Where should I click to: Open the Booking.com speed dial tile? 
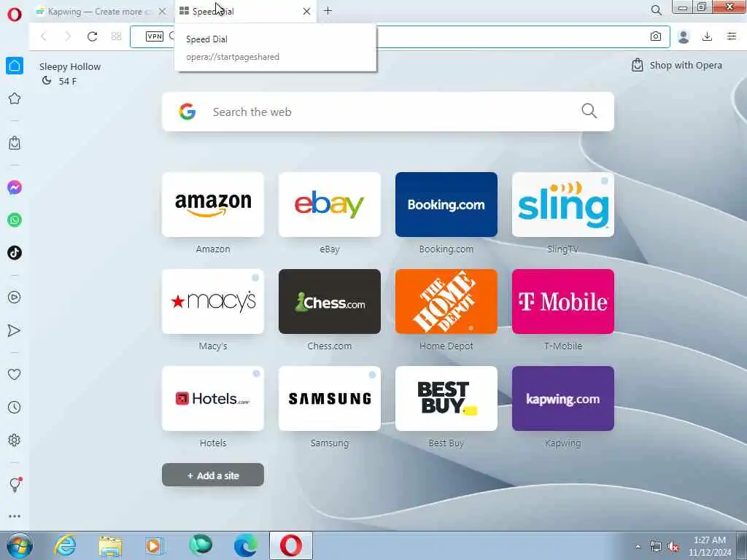[x=446, y=205]
